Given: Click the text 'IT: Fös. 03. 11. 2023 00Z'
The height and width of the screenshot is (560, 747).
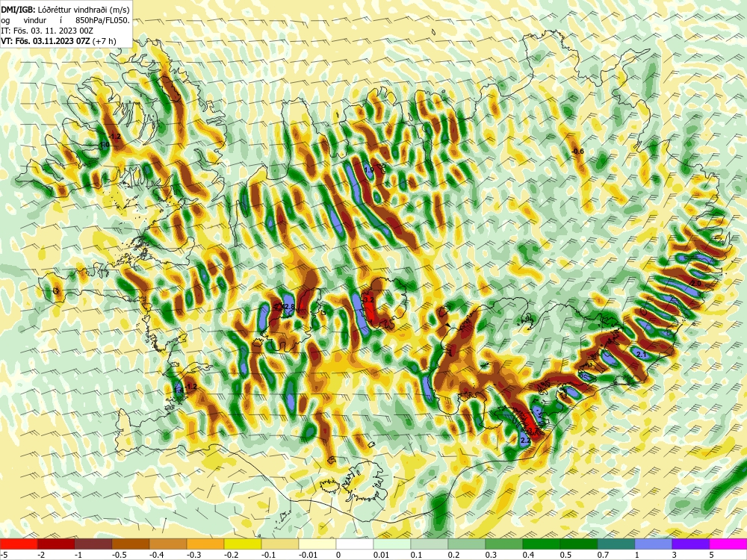Looking at the screenshot, I should [47, 31].
